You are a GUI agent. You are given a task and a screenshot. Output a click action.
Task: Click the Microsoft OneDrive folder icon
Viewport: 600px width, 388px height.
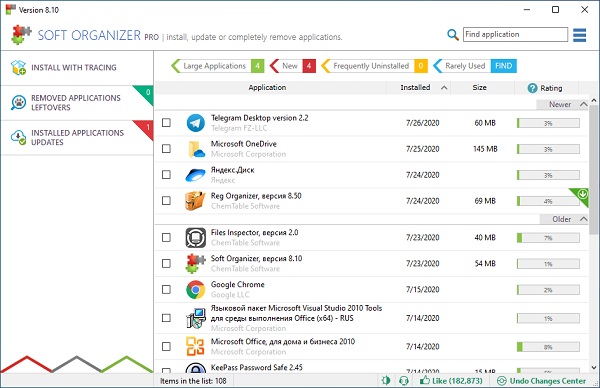pos(196,149)
